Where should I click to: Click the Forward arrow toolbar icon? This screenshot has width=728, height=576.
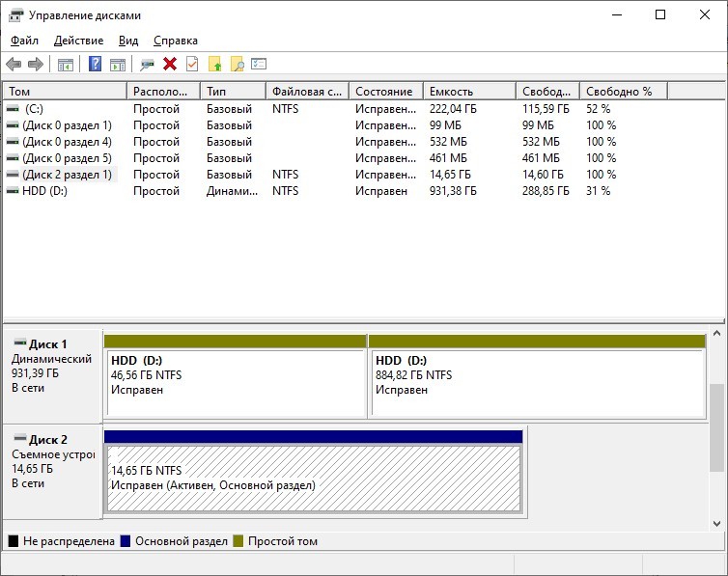click(36, 64)
